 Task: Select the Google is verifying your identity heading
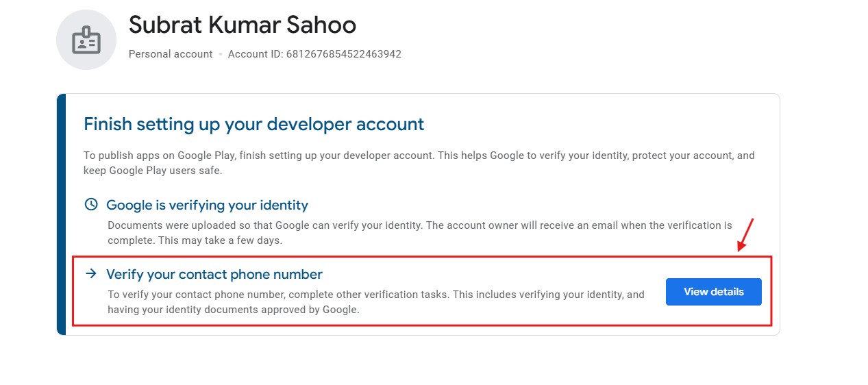pyautogui.click(x=207, y=205)
